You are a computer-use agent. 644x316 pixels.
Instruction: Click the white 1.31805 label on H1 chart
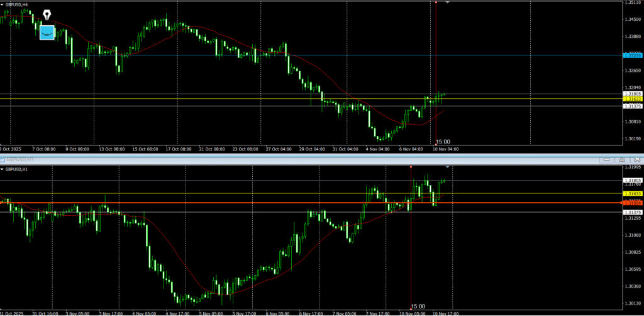point(633,181)
